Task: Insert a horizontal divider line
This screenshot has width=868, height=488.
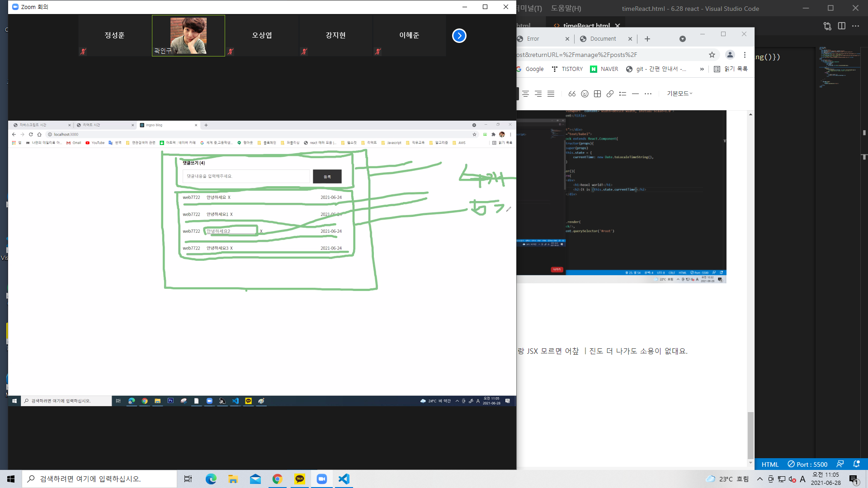Action: (x=635, y=94)
